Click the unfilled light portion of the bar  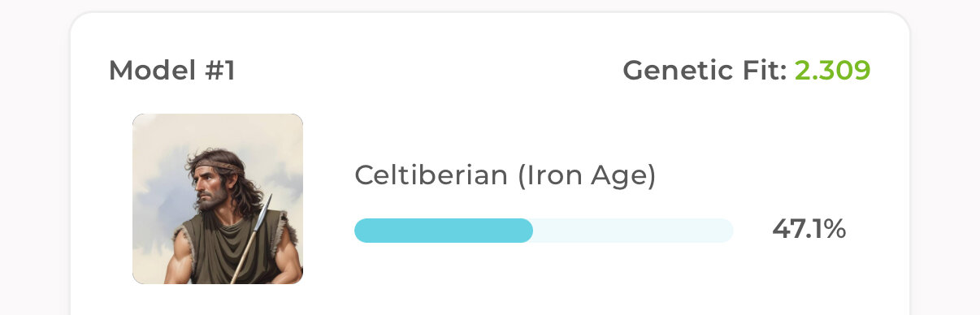(633, 231)
